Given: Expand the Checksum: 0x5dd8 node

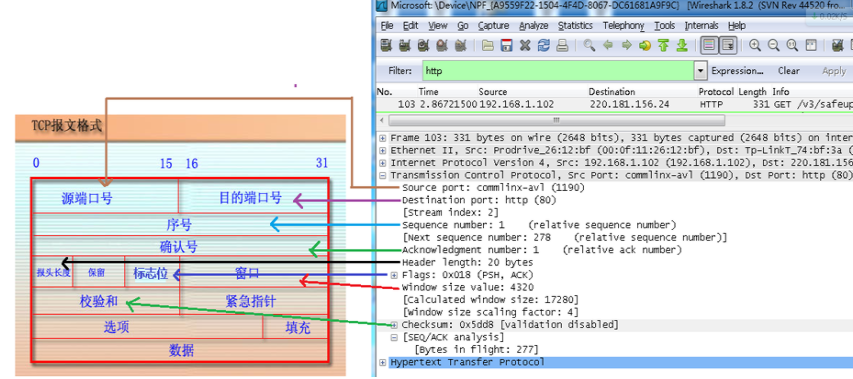Looking at the screenshot, I should [394, 325].
